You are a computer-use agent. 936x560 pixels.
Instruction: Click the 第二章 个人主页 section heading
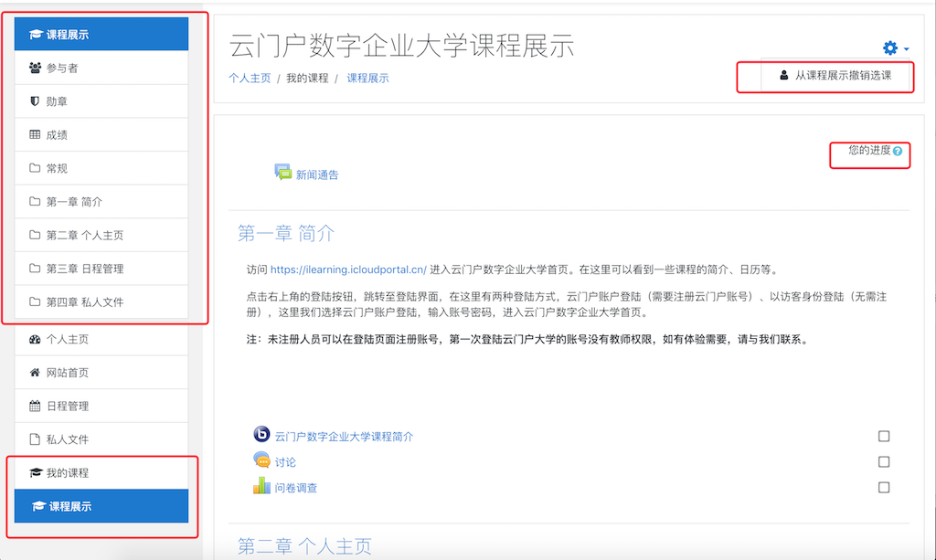click(x=304, y=545)
